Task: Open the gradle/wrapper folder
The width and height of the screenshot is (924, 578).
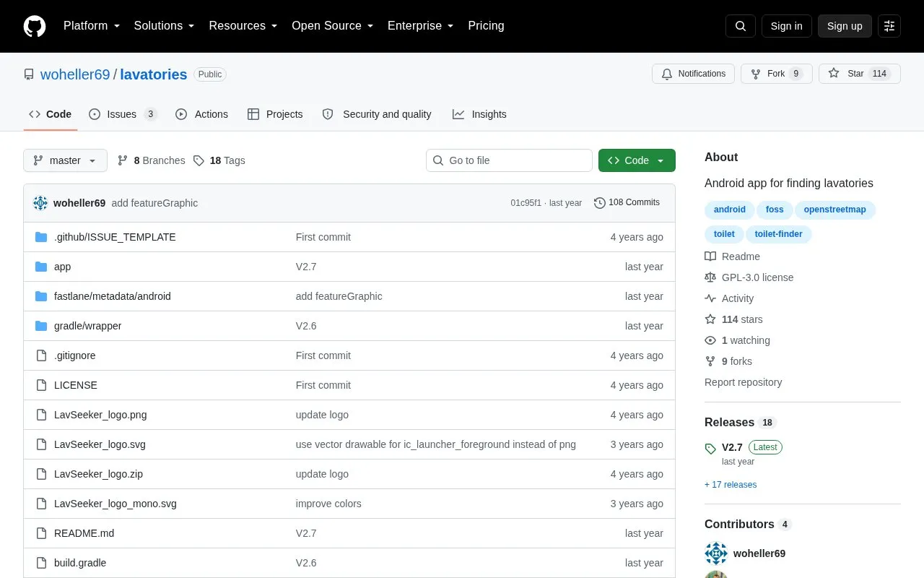Action: tap(87, 326)
